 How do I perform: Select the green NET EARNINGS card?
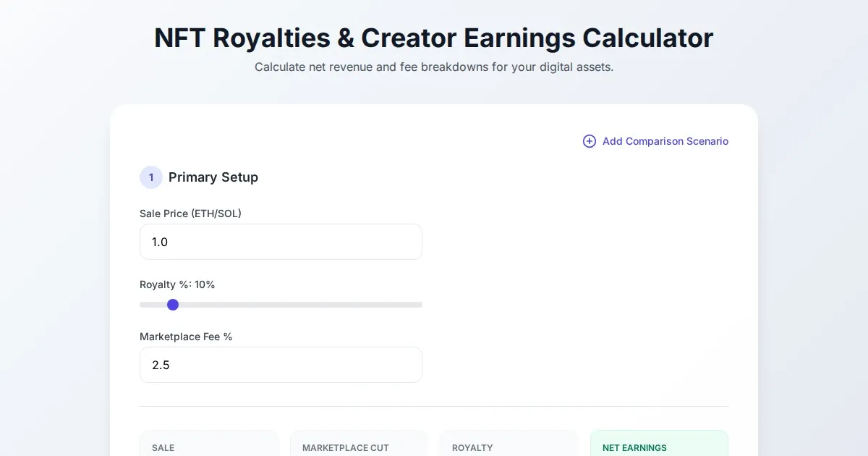(659, 444)
